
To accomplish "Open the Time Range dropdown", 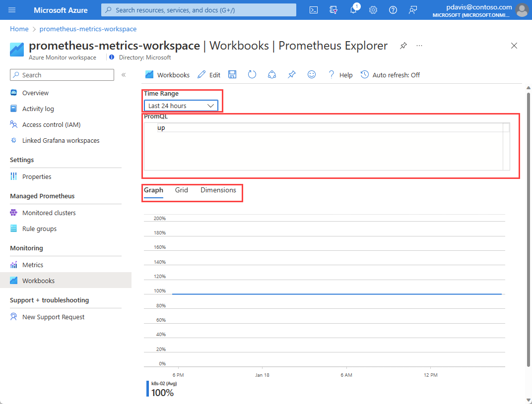I will [x=181, y=106].
